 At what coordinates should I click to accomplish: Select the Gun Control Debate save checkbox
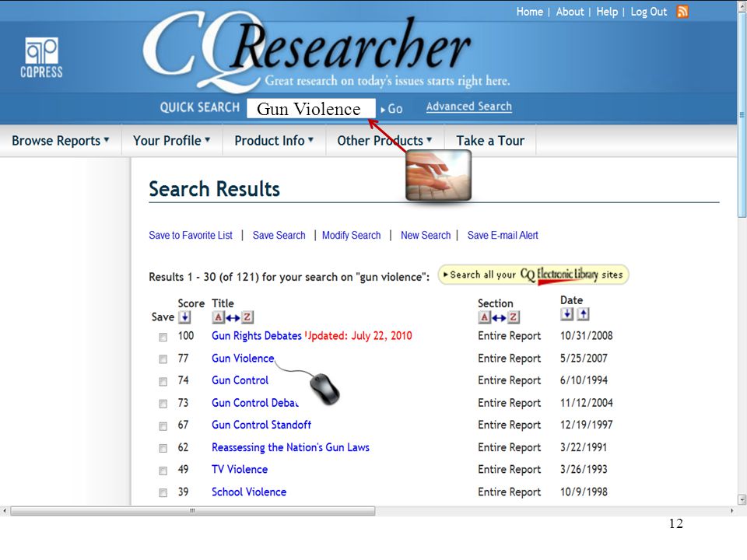click(x=163, y=404)
